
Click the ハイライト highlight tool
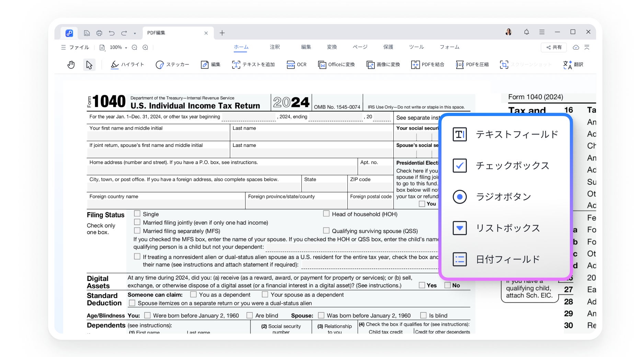coord(127,65)
